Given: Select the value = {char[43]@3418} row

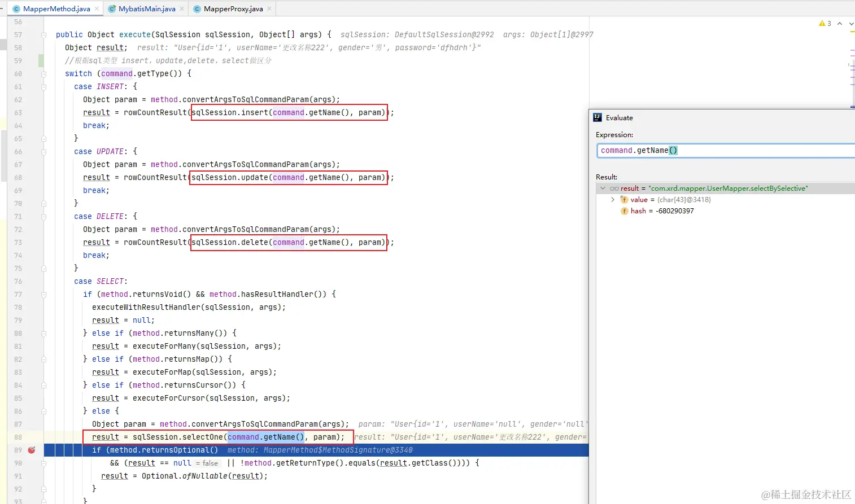Looking at the screenshot, I should pos(726,199).
